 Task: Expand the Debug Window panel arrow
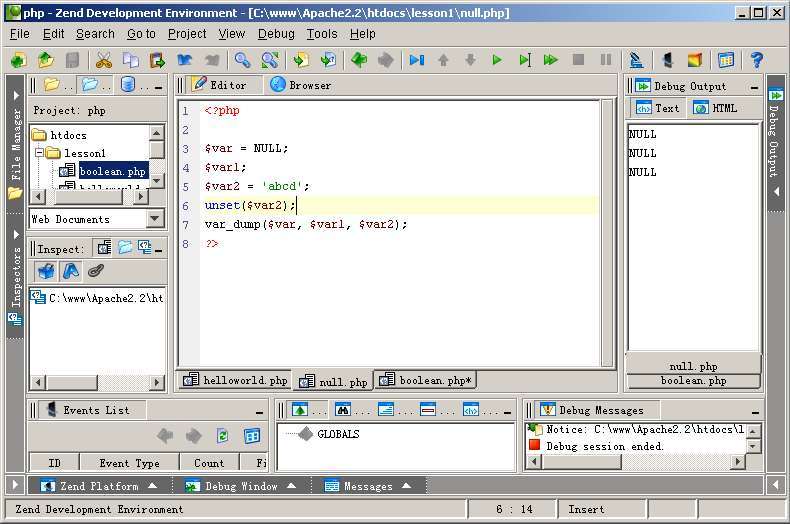(x=291, y=486)
